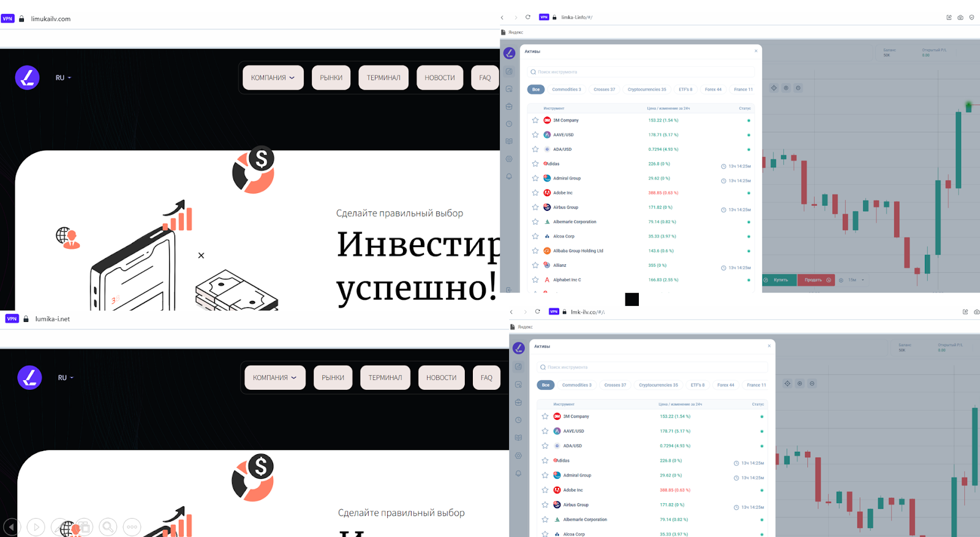The height and width of the screenshot is (537, 980).
Task: Open notifications bell in limka-l.info sidebar
Action: pyautogui.click(x=509, y=177)
